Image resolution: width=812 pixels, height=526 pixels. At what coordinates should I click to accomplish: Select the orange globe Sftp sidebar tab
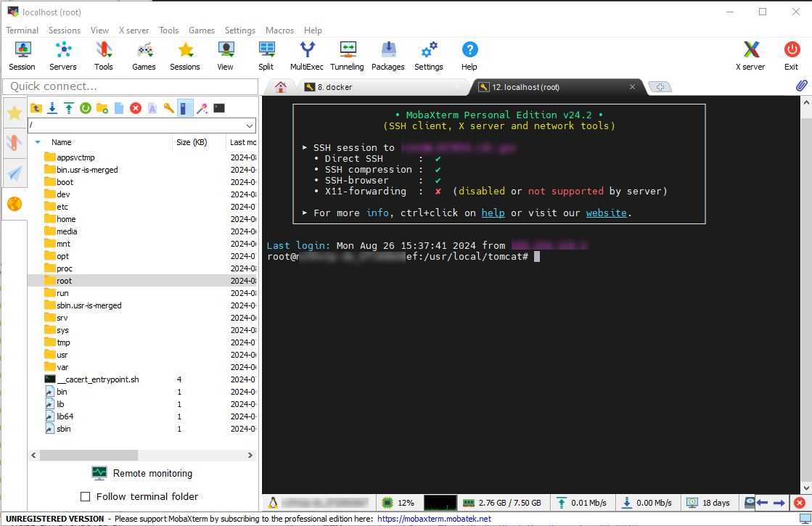coord(15,204)
